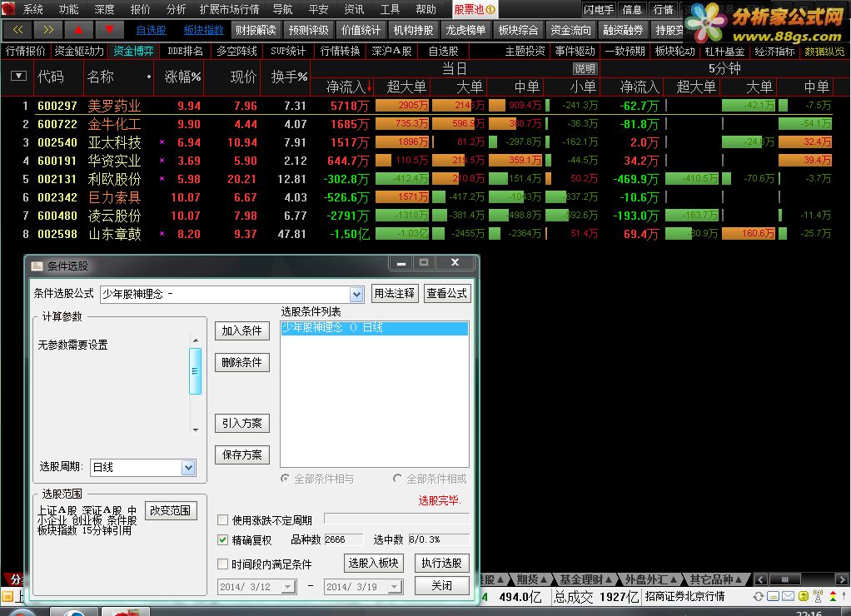Click stock row 600297 美罗药业
The image size is (851, 616).
425,105
